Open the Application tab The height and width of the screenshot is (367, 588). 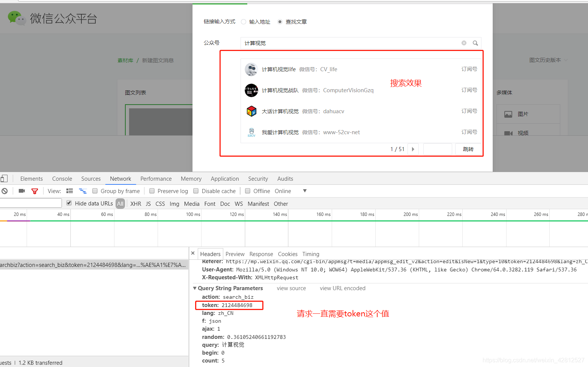(x=225, y=179)
